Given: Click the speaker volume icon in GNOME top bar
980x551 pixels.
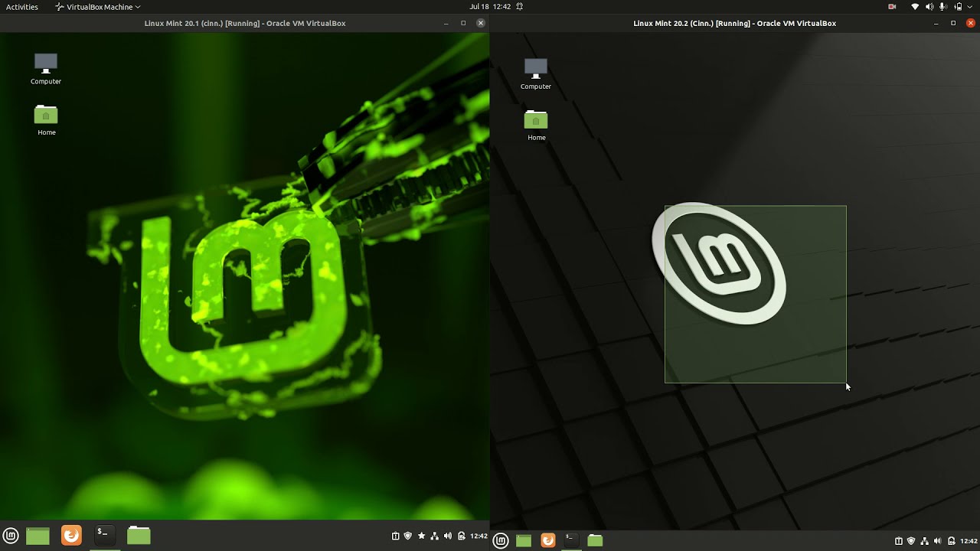Looking at the screenshot, I should [x=929, y=7].
